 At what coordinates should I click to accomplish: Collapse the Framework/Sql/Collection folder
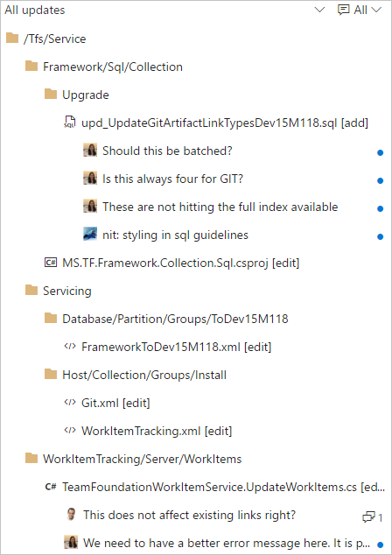point(31,66)
